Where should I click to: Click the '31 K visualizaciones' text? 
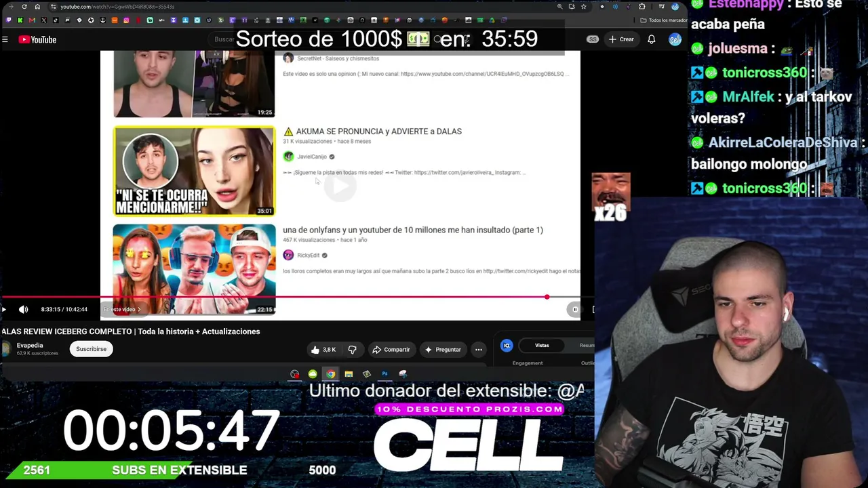click(308, 142)
